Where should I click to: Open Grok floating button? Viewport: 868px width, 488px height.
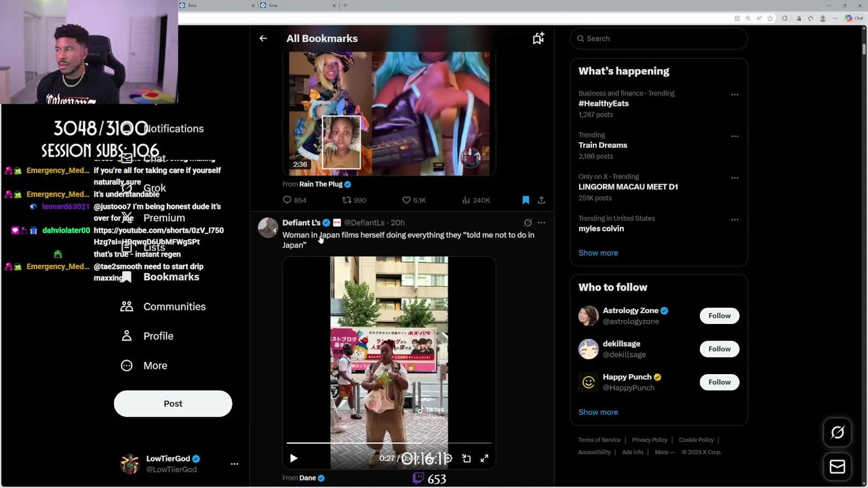[x=837, y=432]
